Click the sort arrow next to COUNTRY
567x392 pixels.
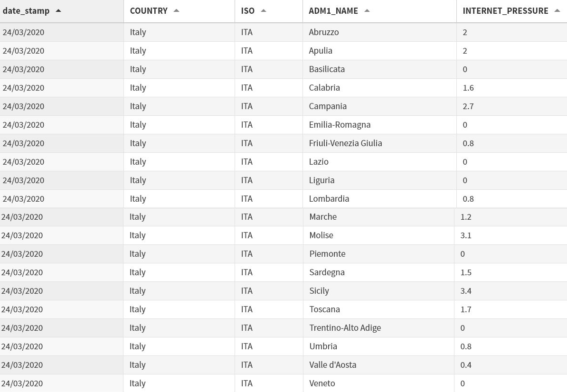(176, 11)
